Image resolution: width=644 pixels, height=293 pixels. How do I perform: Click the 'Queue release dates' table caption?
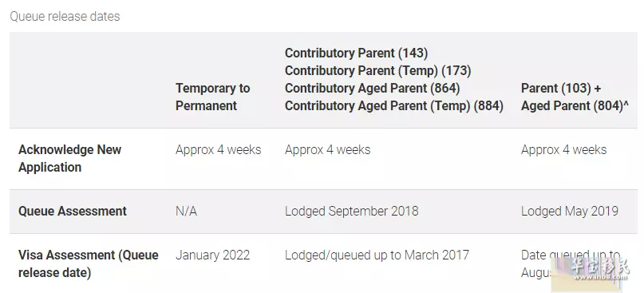65,17
